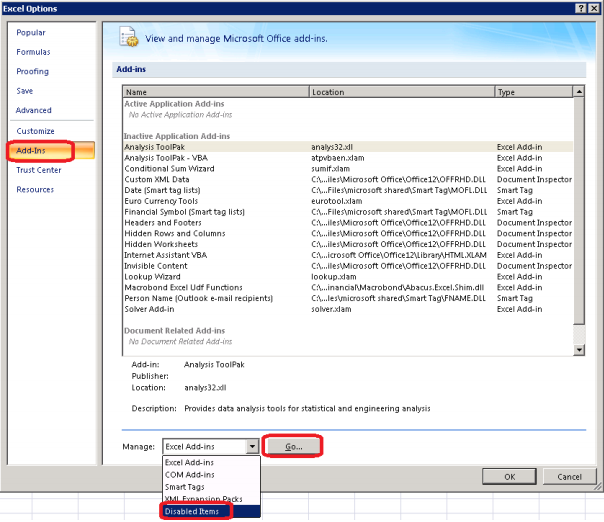Select the Financial Symbol (Smart tag lists) row
This screenshot has height=522, width=604.
pos(348,212)
